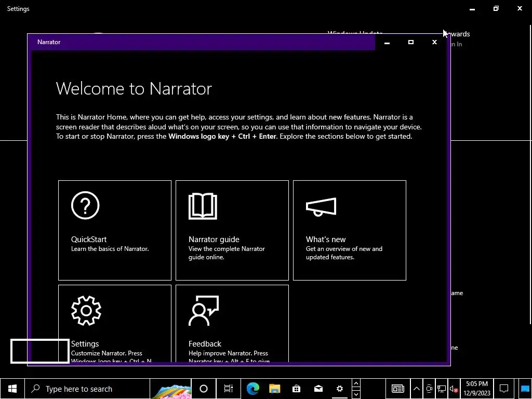Click the Meet Now tray icon
532x399 pixels.
(429, 389)
